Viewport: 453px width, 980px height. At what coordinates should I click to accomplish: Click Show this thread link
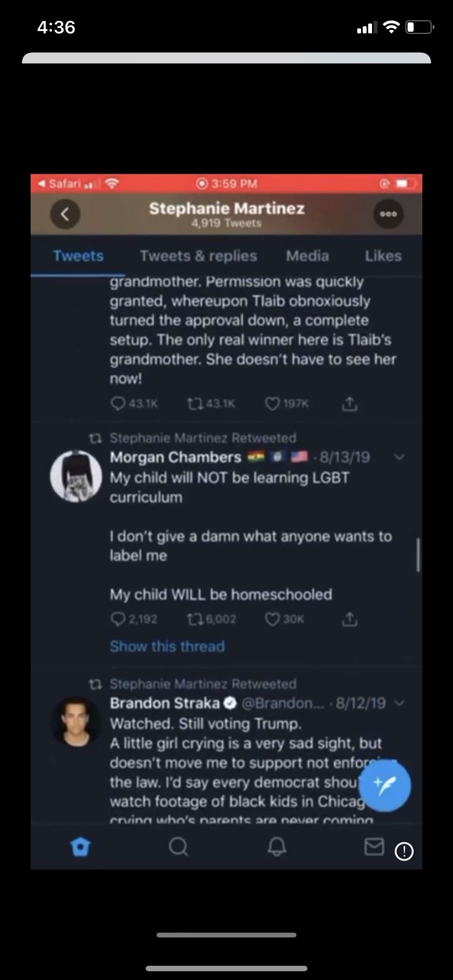click(167, 646)
